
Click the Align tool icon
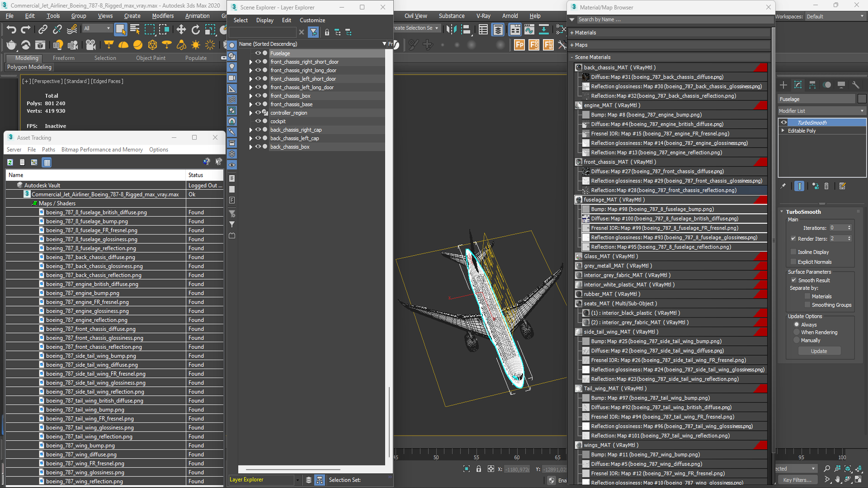click(466, 30)
